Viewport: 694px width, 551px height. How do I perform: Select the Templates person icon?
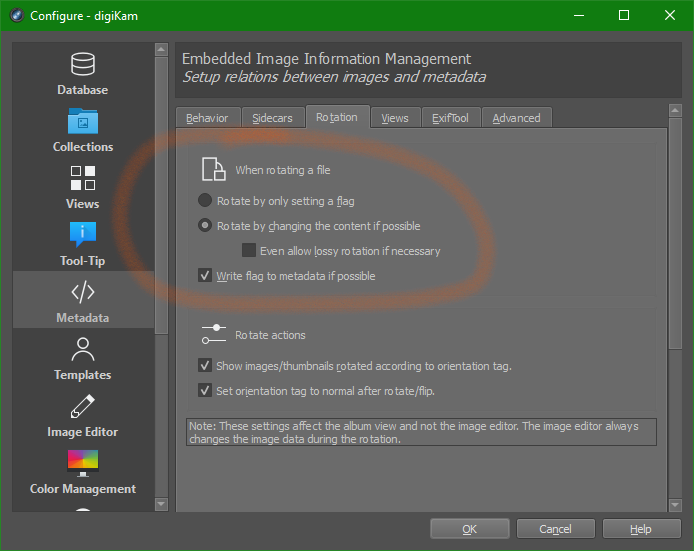(x=83, y=350)
